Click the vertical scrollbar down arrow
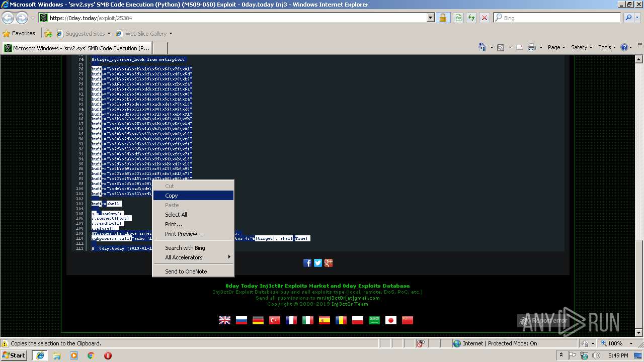This screenshot has height=362, width=644. coord(639,333)
